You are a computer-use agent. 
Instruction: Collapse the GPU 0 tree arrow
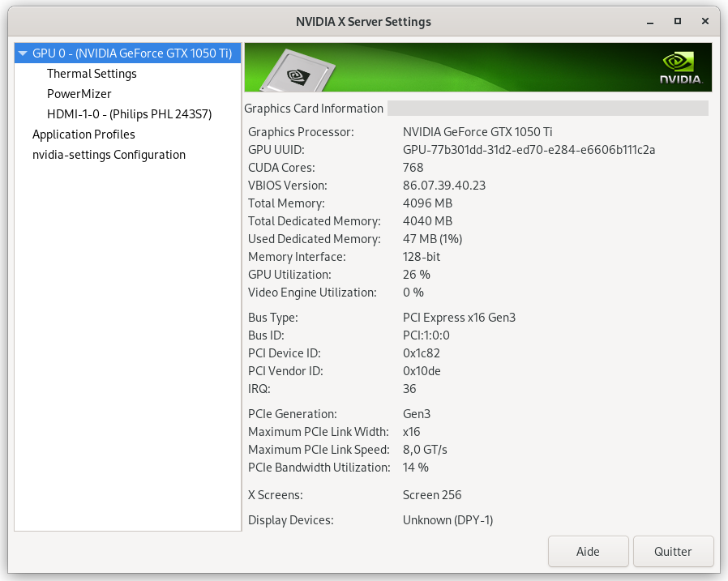click(22, 53)
